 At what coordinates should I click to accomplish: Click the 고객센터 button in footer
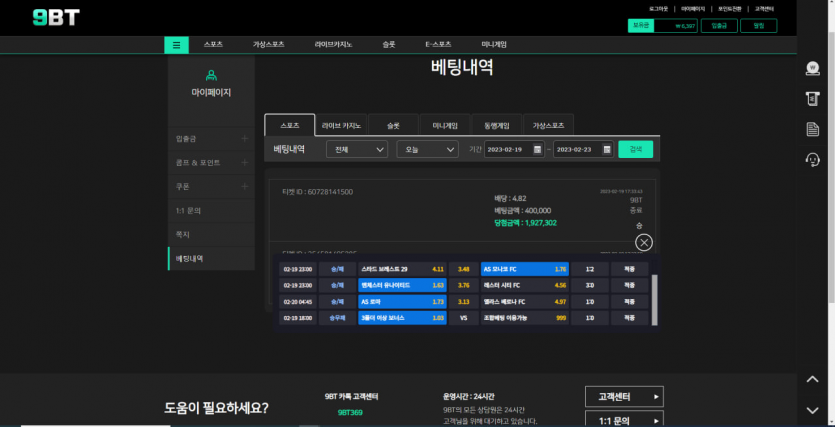[624, 397]
